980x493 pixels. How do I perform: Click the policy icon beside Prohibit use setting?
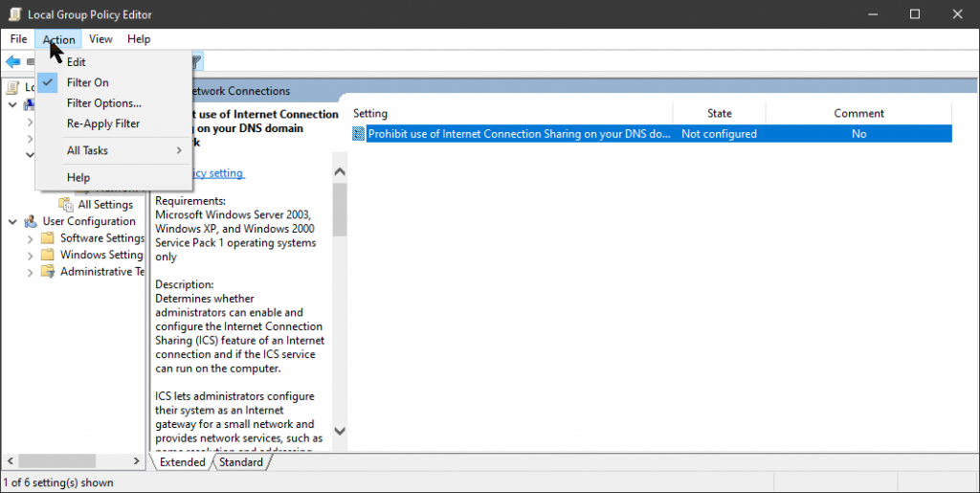click(359, 134)
